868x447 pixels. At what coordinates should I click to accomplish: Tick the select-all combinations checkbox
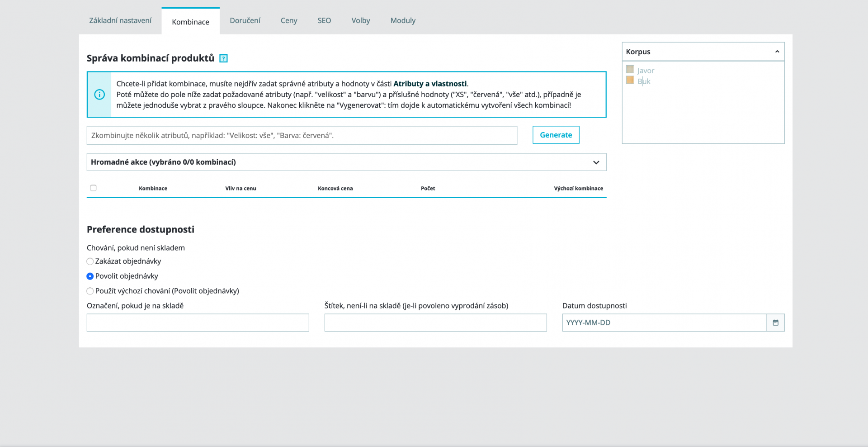point(93,188)
